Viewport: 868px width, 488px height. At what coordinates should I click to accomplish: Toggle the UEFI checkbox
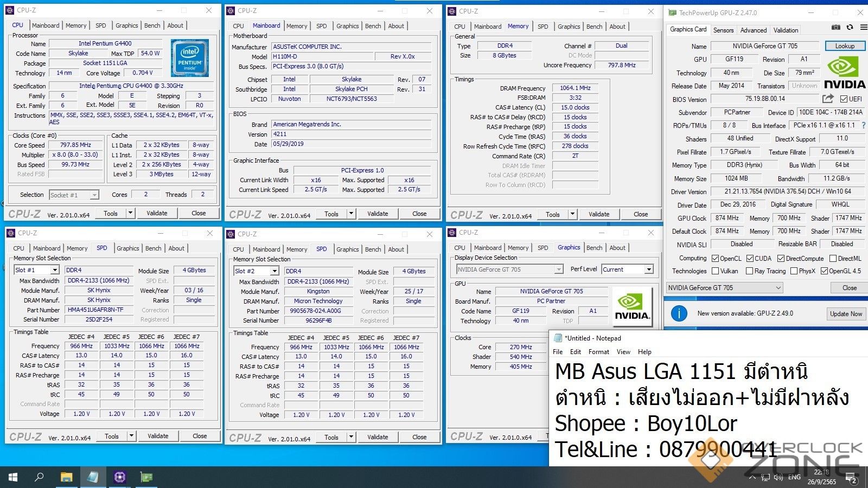coord(844,99)
